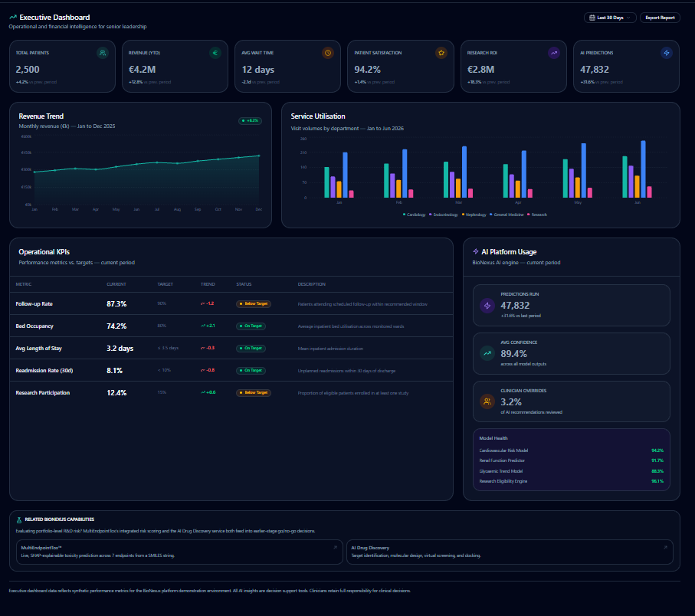Click the down trend icon in the Avg Length of Stay row
This screenshot has height=616, width=695.
coord(202,348)
